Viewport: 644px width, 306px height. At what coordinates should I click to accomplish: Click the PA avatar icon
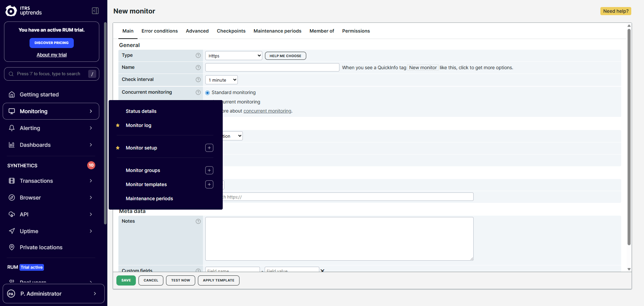[x=11, y=294]
